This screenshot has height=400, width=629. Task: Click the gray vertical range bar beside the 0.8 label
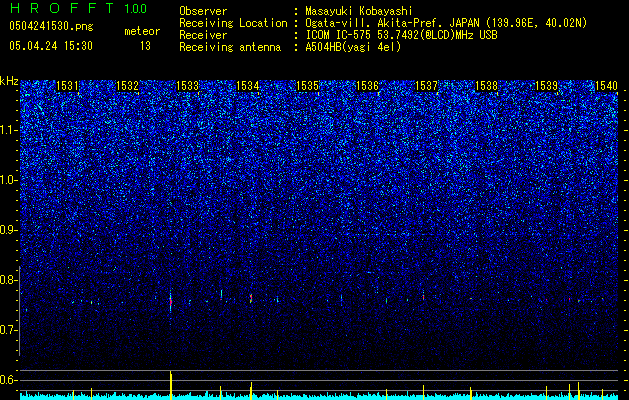pyautogui.click(x=20, y=310)
